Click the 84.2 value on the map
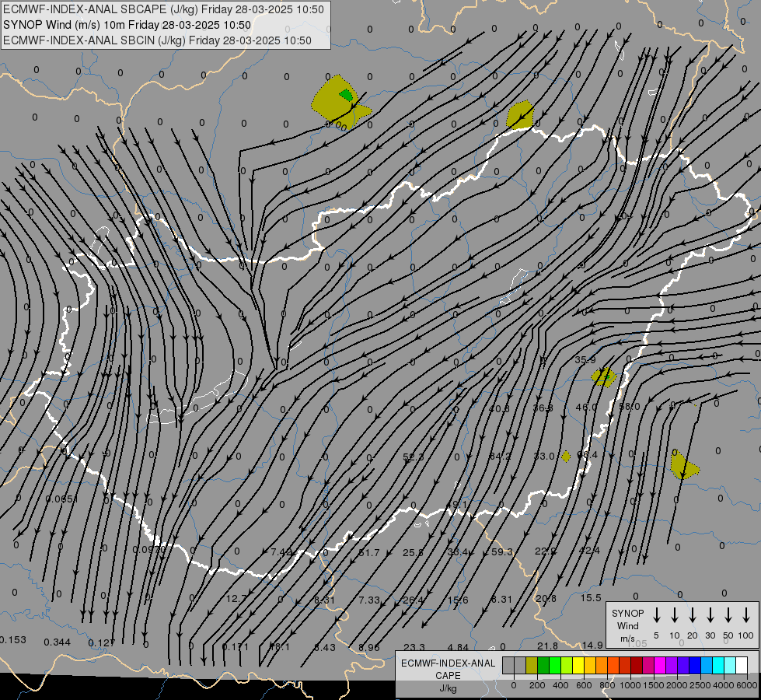Screen dimensions: 761x700 pos(501,456)
